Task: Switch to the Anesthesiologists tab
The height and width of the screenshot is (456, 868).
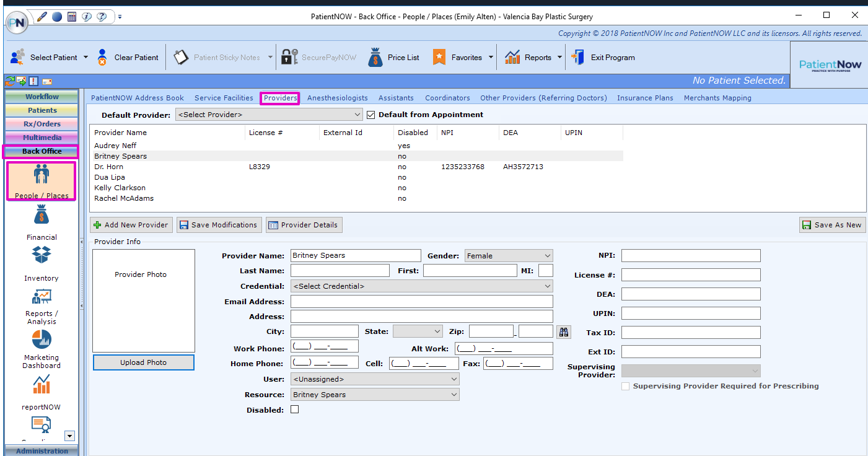Action: pos(337,97)
